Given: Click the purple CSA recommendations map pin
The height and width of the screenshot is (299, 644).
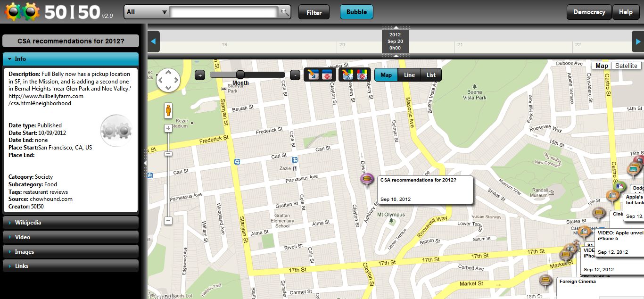Looking at the screenshot, I should [x=367, y=180].
